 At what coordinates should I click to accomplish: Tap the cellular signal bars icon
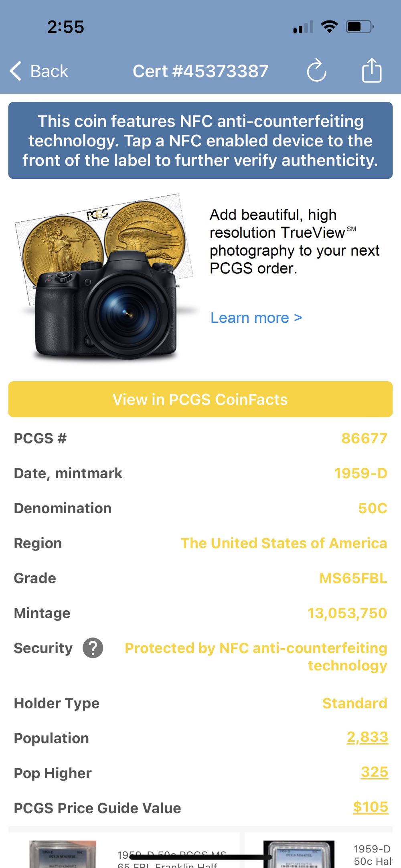coord(303,27)
